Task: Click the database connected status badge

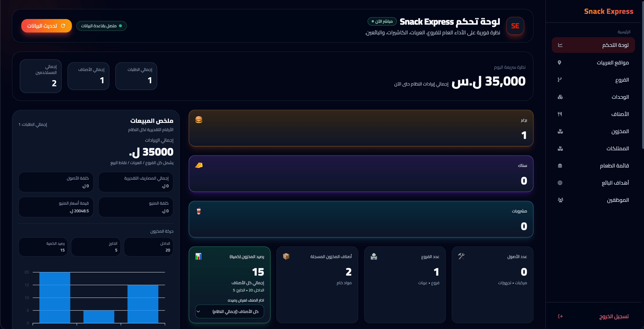Action: 101,26
